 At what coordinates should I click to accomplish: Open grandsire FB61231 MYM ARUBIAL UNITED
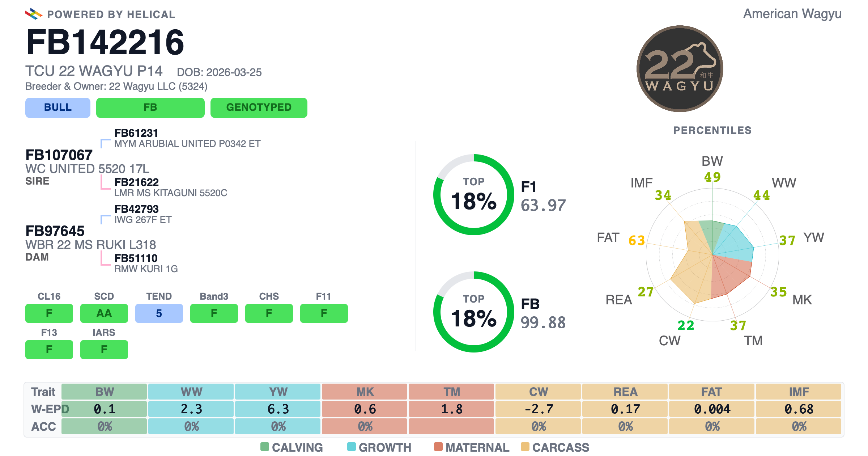(x=187, y=138)
